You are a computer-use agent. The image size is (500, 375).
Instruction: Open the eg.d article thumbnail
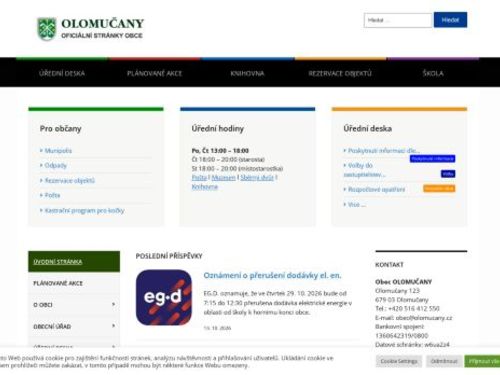164,297
